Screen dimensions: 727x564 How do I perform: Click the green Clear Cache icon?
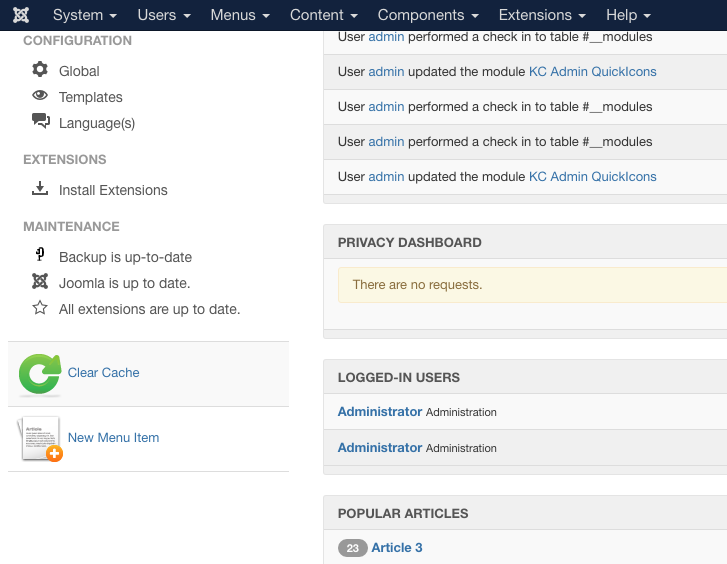point(40,374)
